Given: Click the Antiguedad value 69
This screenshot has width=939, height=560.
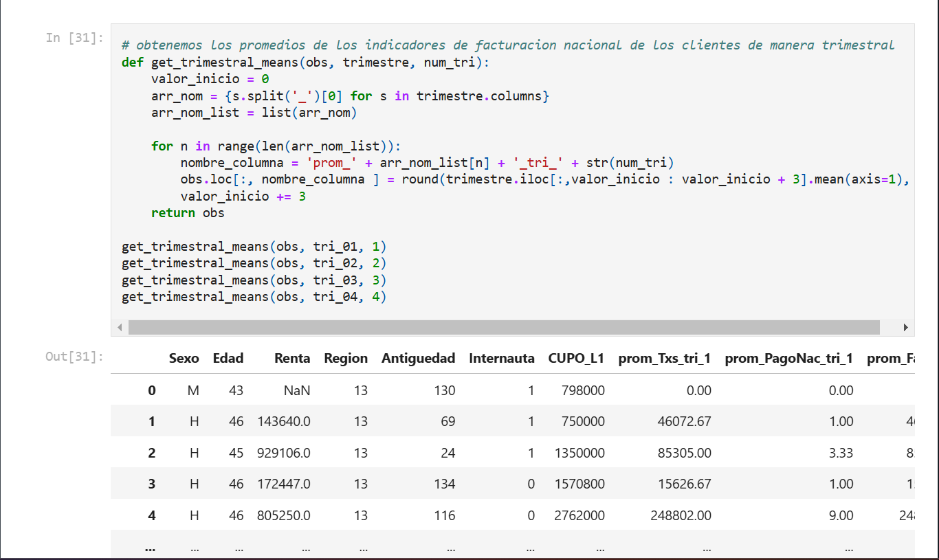Looking at the screenshot, I should 448,421.
